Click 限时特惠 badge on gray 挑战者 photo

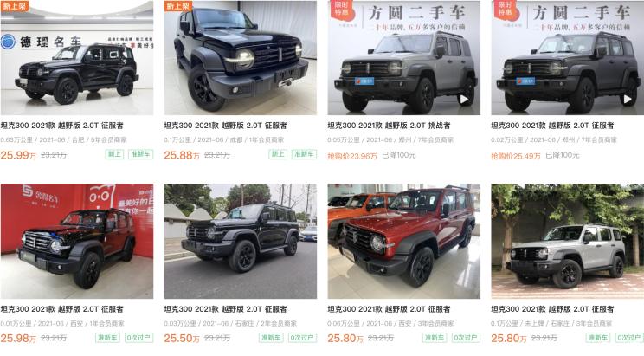click(x=341, y=9)
